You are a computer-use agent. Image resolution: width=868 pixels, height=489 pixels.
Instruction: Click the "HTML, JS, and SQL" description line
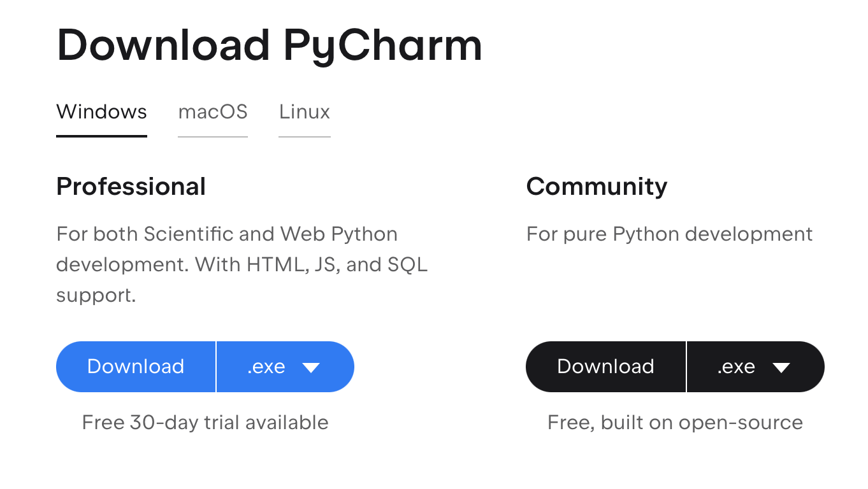(x=242, y=264)
